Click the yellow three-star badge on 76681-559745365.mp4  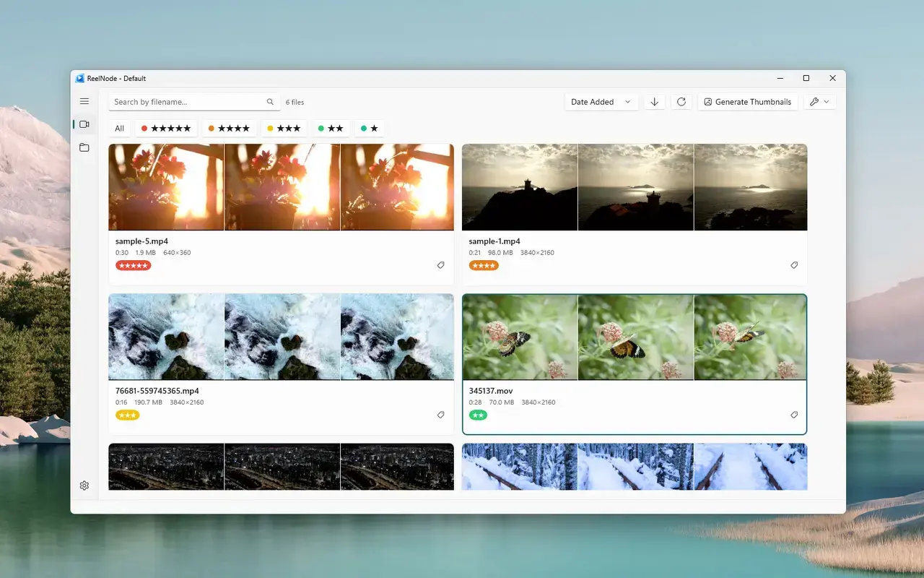pyautogui.click(x=128, y=415)
